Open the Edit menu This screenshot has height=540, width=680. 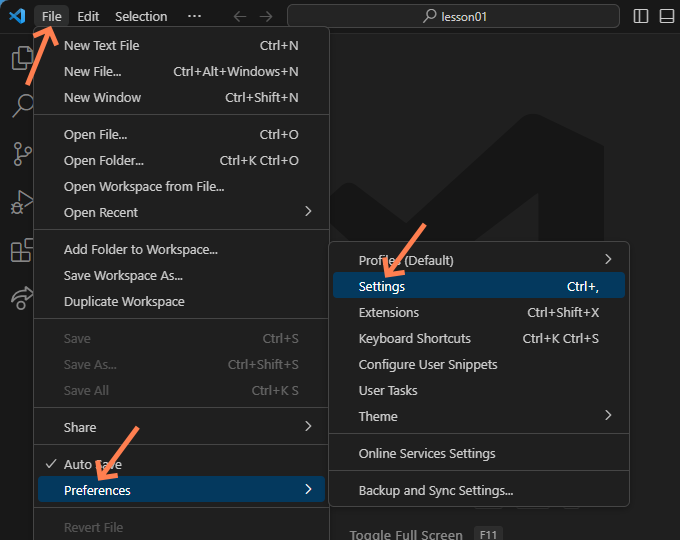(88, 16)
